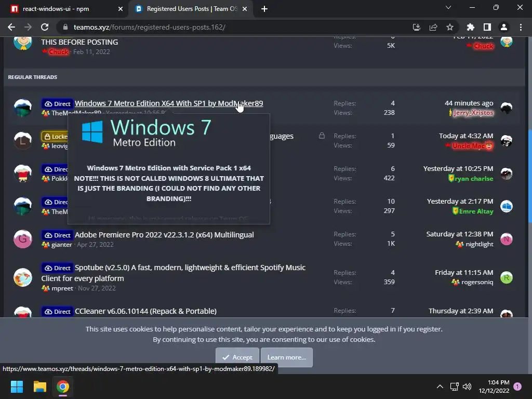
Task: Open notification center badge
Action: [517, 387]
